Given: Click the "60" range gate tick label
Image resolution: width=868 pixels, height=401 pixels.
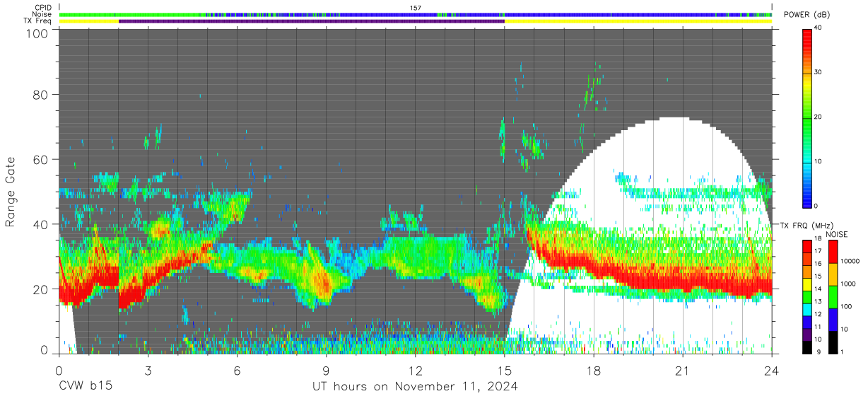Looking at the screenshot, I should tap(40, 159).
